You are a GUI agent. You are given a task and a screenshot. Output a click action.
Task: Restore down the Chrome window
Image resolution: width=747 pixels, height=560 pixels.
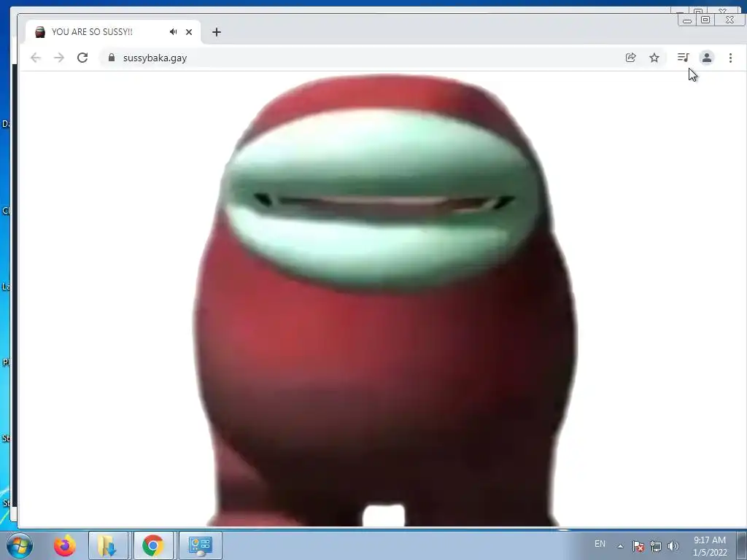click(705, 20)
